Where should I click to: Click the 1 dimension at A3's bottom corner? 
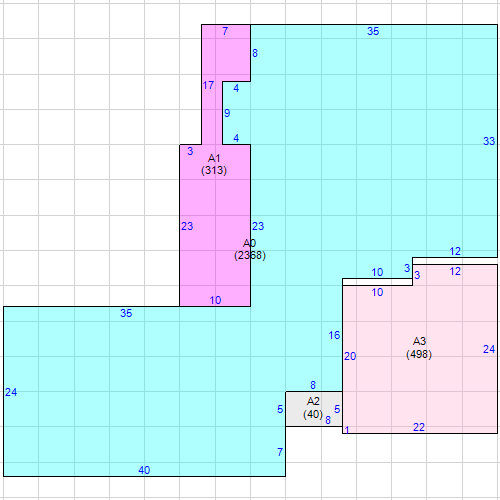click(347, 430)
